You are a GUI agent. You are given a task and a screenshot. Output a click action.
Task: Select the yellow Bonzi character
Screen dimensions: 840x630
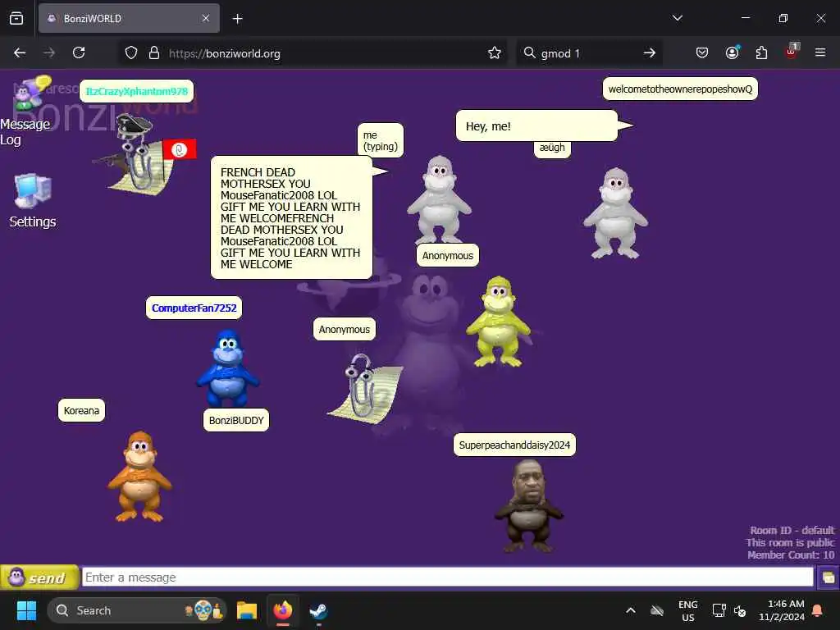pos(499,322)
